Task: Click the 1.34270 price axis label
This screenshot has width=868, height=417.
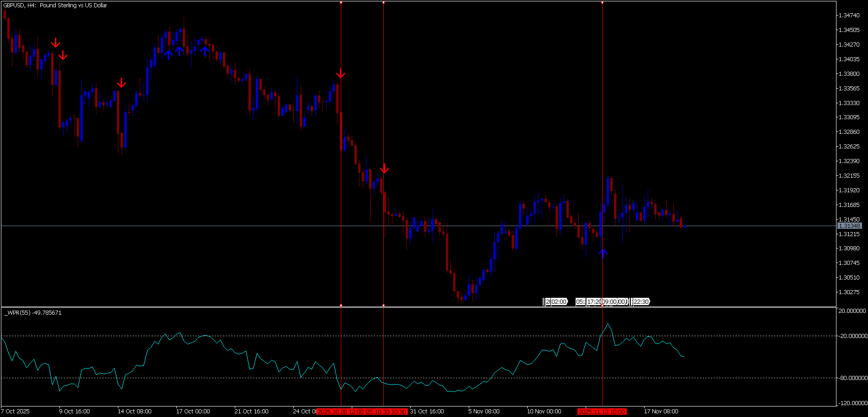Action: click(x=849, y=45)
